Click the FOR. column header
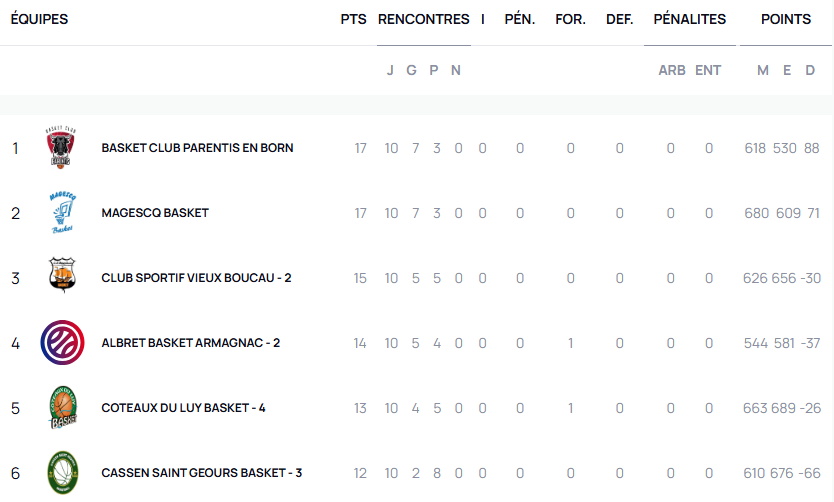Image resolution: width=834 pixels, height=502 pixels. (570, 19)
